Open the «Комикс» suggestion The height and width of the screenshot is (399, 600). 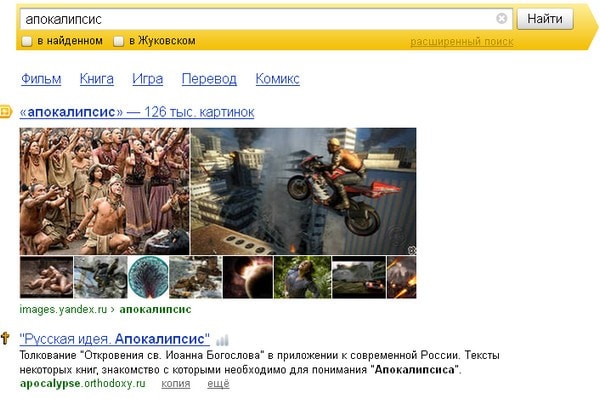[277, 79]
